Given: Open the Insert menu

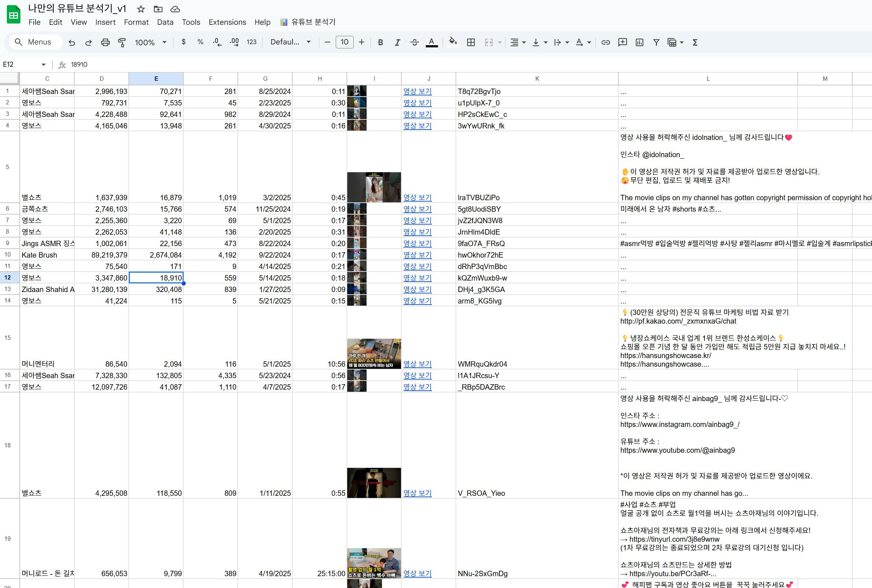Looking at the screenshot, I should coord(105,22).
